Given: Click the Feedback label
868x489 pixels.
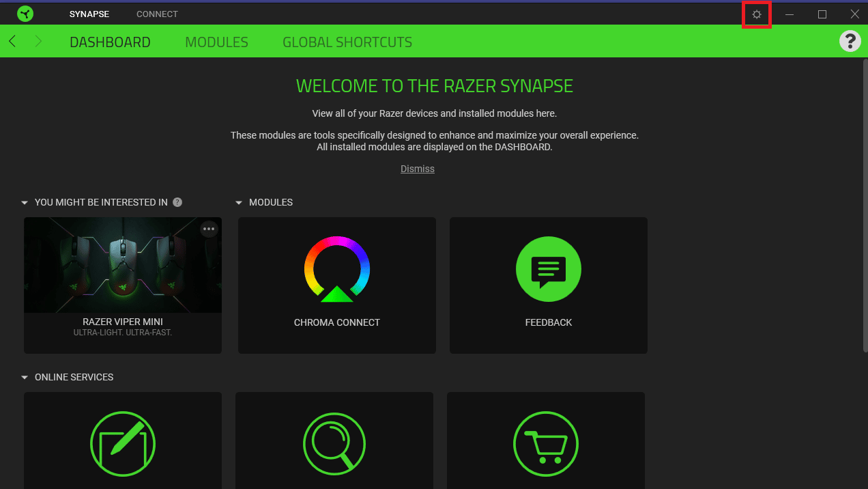Looking at the screenshot, I should tap(549, 322).
